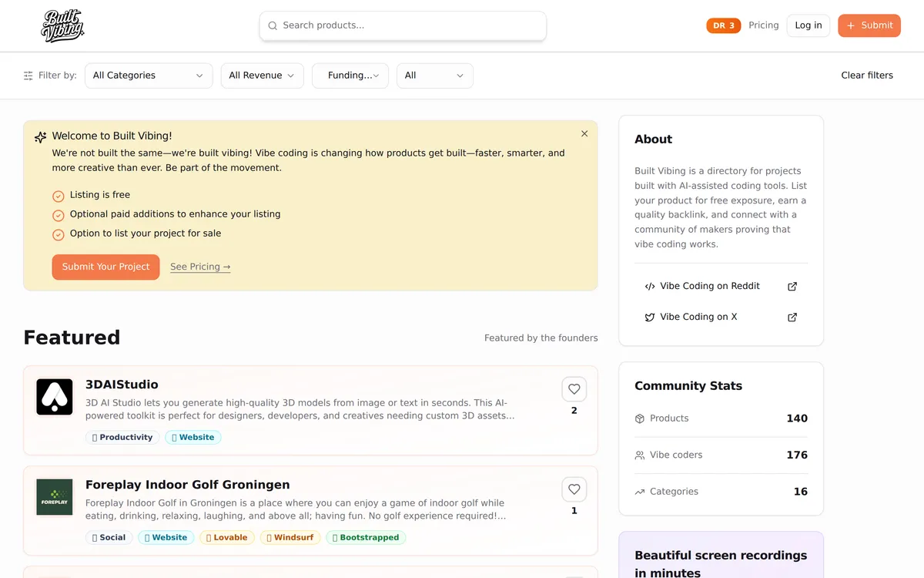The image size is (924, 578).
Task: Click the Vibe coders count 176
Action: (x=797, y=455)
